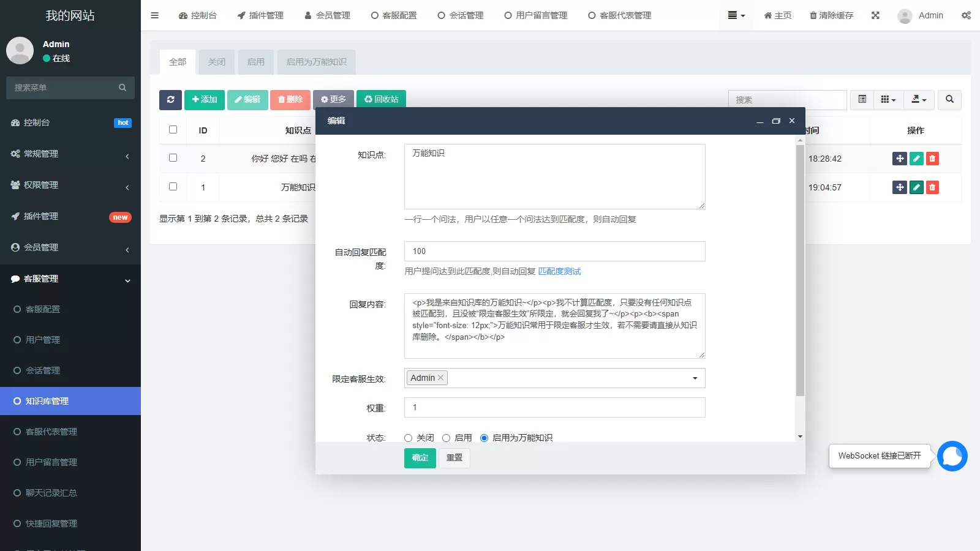This screenshot has height=551, width=980.
Task: Open the chat bubble widget bottom right
Action: pyautogui.click(x=952, y=455)
